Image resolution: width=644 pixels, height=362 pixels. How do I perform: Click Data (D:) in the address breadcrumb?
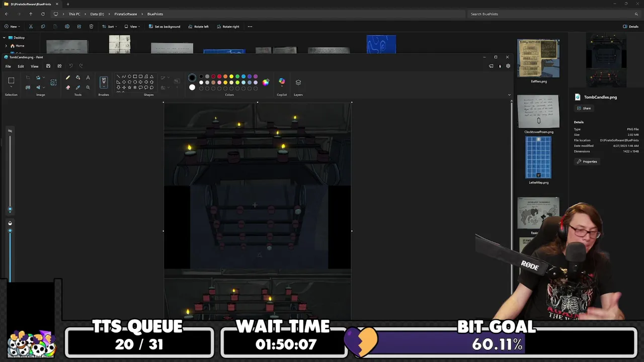click(x=97, y=14)
